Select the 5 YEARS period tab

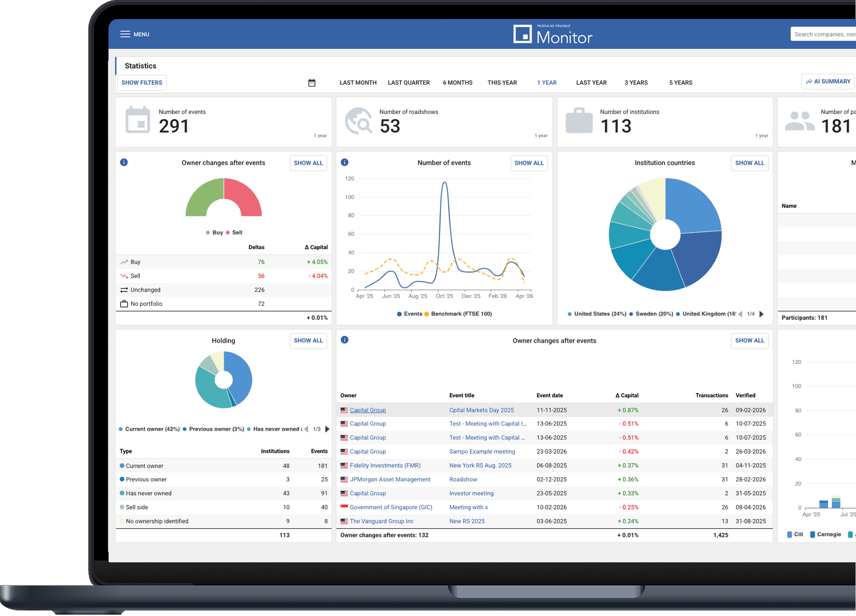click(681, 83)
